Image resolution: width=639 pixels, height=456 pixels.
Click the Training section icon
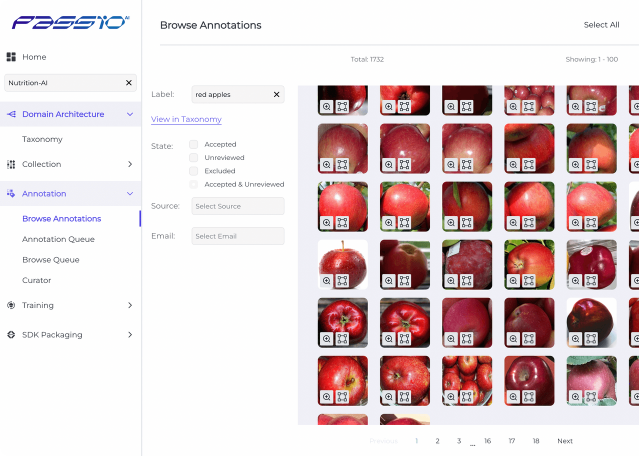point(11,305)
